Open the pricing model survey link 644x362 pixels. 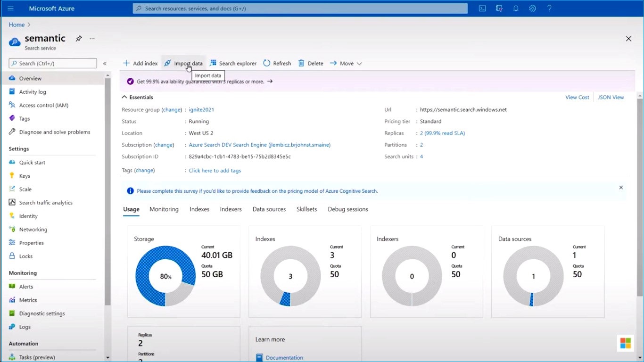pyautogui.click(x=257, y=191)
